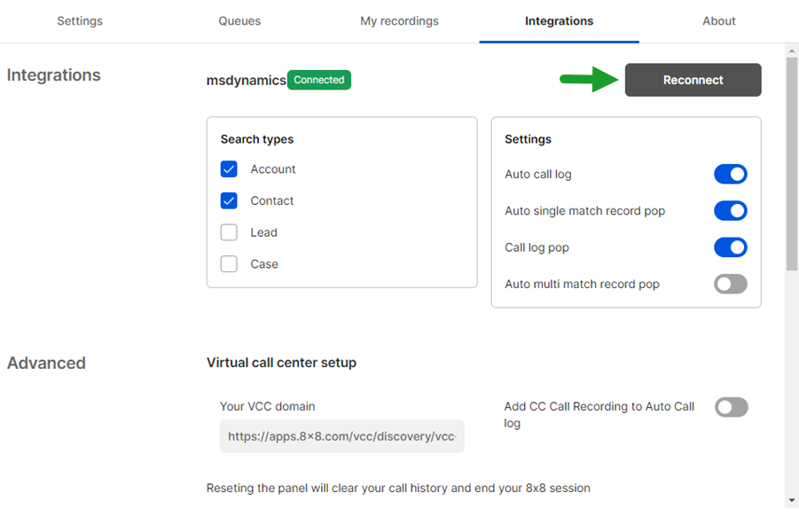This screenshot has width=799, height=532.
Task: Turn off Auto single match record pop
Action: pos(730,210)
